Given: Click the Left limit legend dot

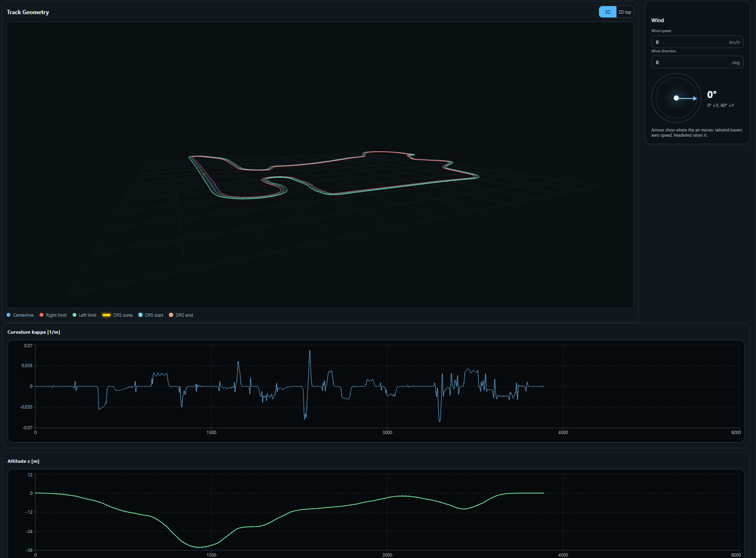Looking at the screenshot, I should pyautogui.click(x=74, y=315).
